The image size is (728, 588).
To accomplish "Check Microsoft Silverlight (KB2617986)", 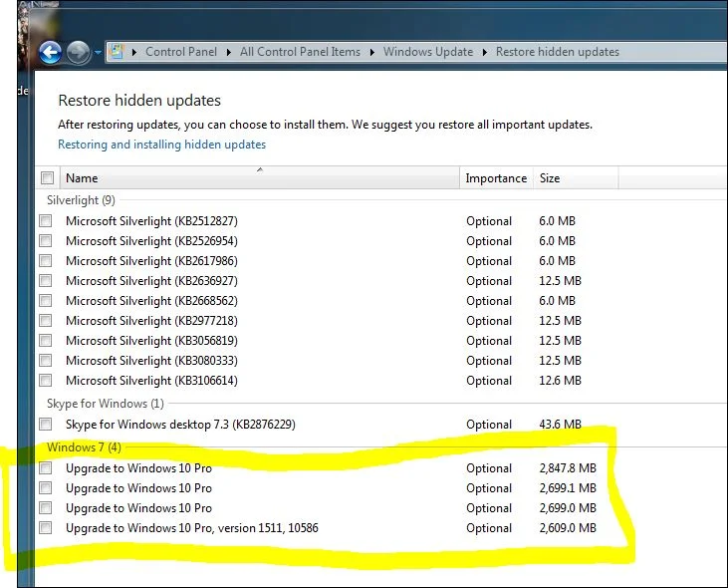I will tap(46, 260).
